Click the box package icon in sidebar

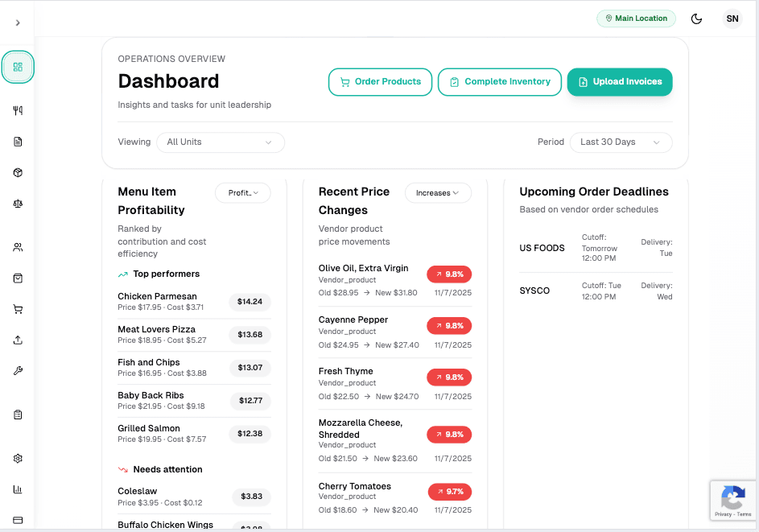(x=18, y=173)
